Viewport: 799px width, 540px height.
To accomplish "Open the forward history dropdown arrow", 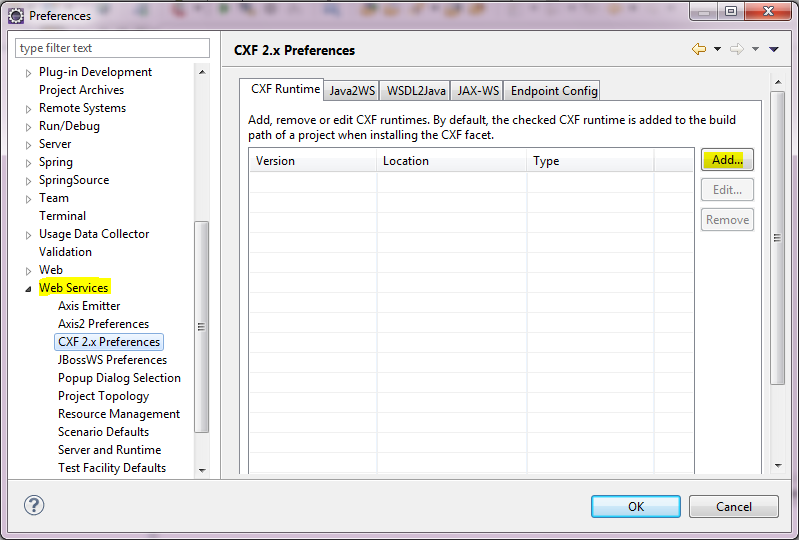I will 756,49.
